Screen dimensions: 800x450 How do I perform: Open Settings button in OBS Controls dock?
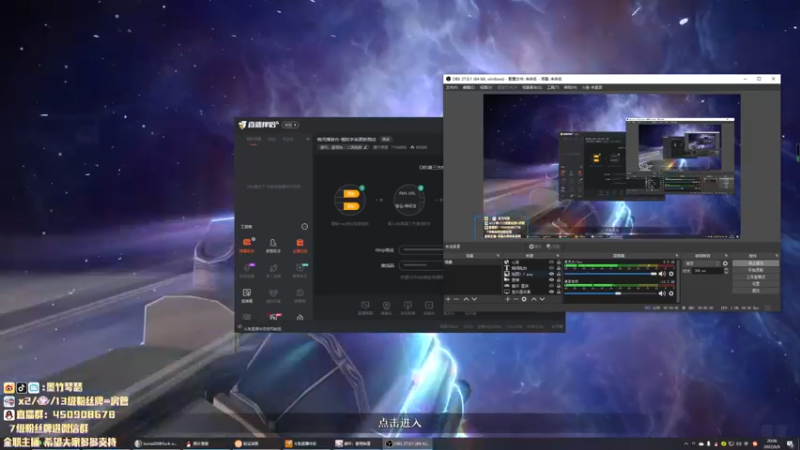[x=756, y=284]
